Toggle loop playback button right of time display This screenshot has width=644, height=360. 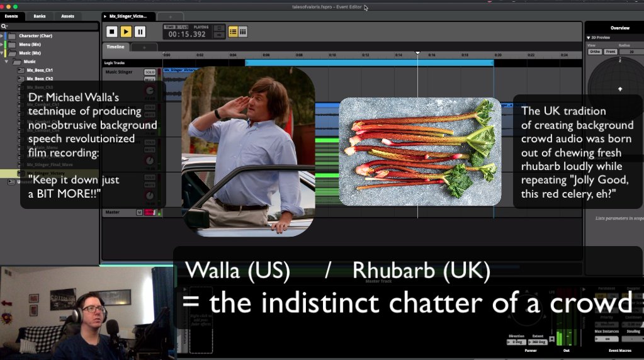pyautogui.click(x=219, y=28)
